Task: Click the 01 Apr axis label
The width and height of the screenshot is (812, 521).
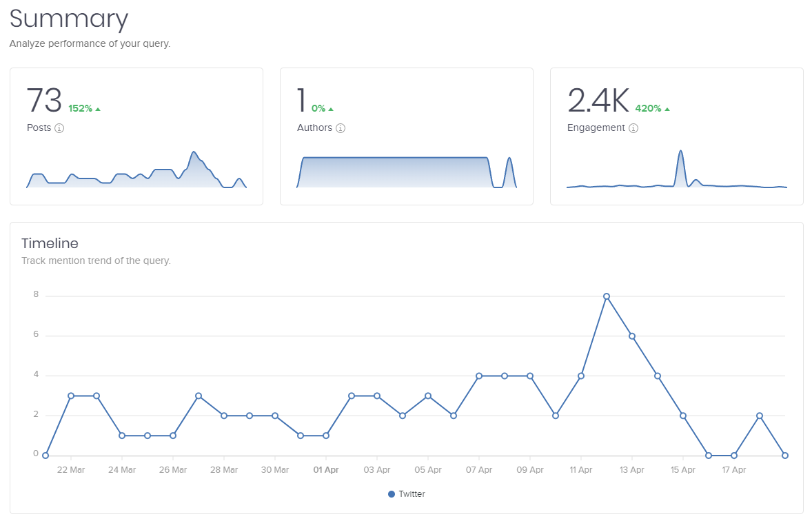Action: 325,469
